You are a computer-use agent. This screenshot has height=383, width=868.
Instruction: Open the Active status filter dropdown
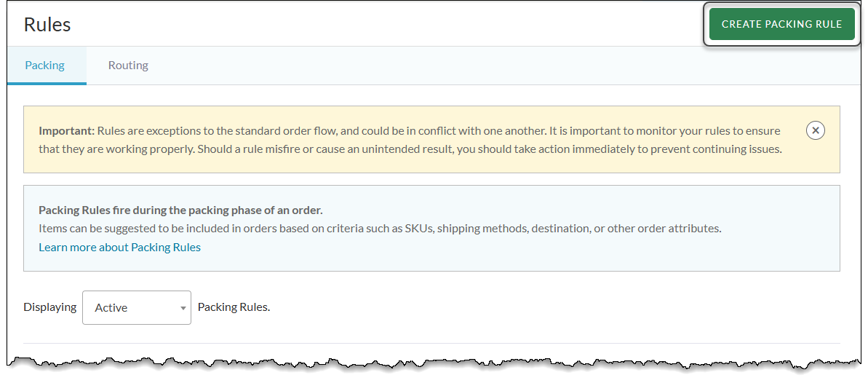click(137, 308)
